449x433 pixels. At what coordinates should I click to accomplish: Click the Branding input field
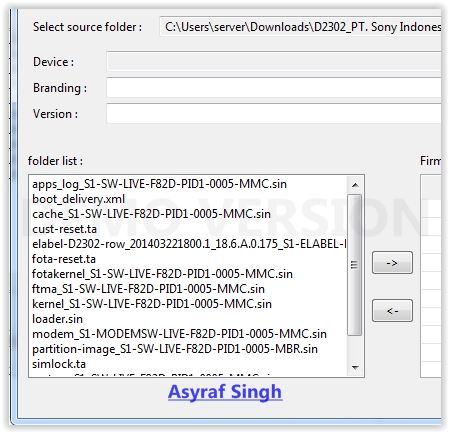coord(274,88)
